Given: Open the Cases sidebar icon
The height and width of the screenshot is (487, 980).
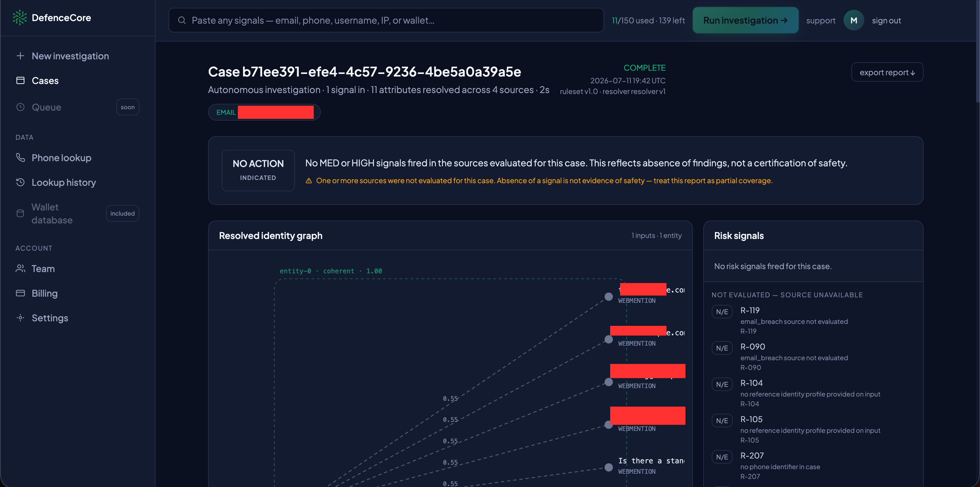Looking at the screenshot, I should [x=20, y=80].
